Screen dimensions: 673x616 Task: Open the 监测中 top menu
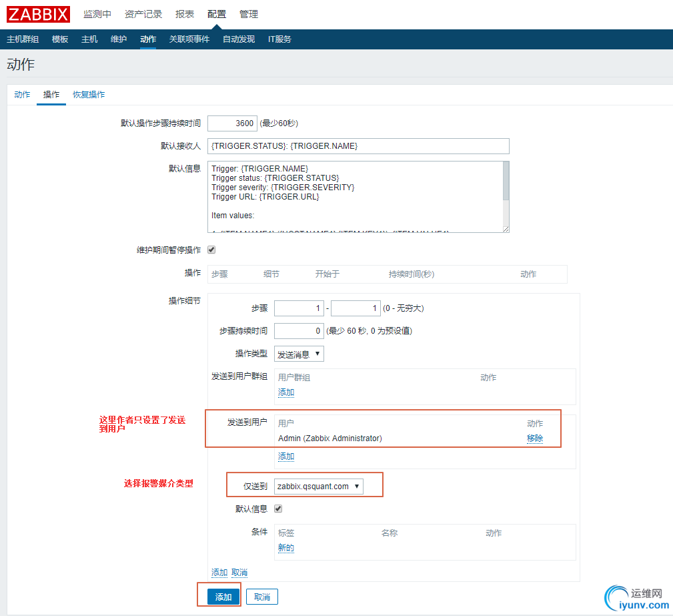(x=97, y=14)
